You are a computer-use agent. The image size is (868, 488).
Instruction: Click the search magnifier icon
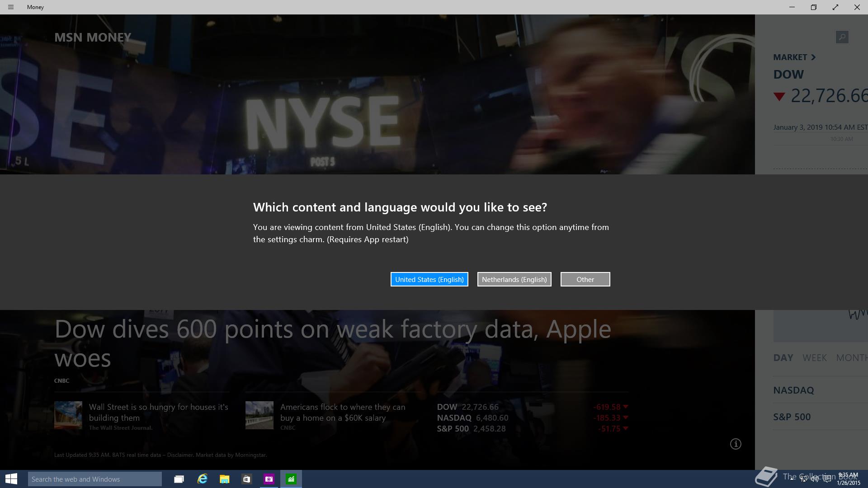pyautogui.click(x=842, y=37)
